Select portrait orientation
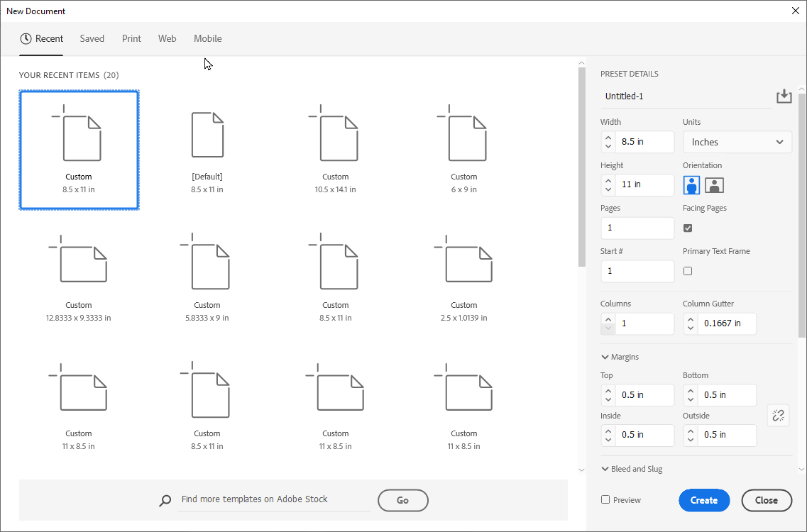This screenshot has height=532, width=807. (691, 184)
